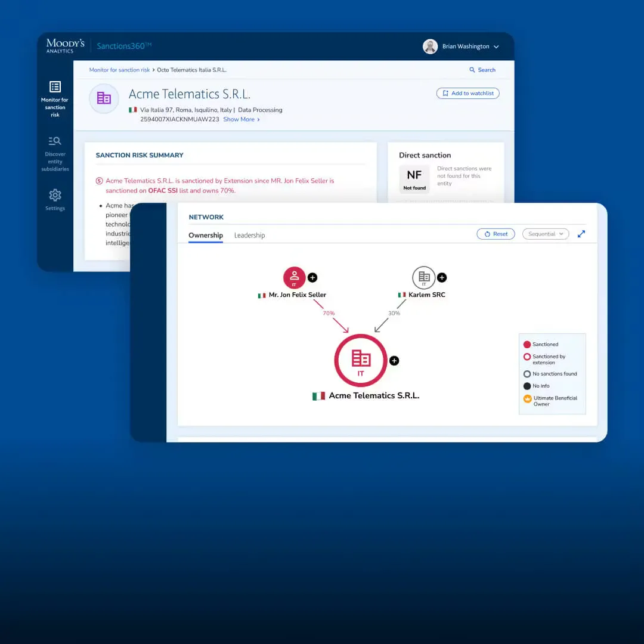
Task: Select Karlem SRC company node
Action: point(423,278)
